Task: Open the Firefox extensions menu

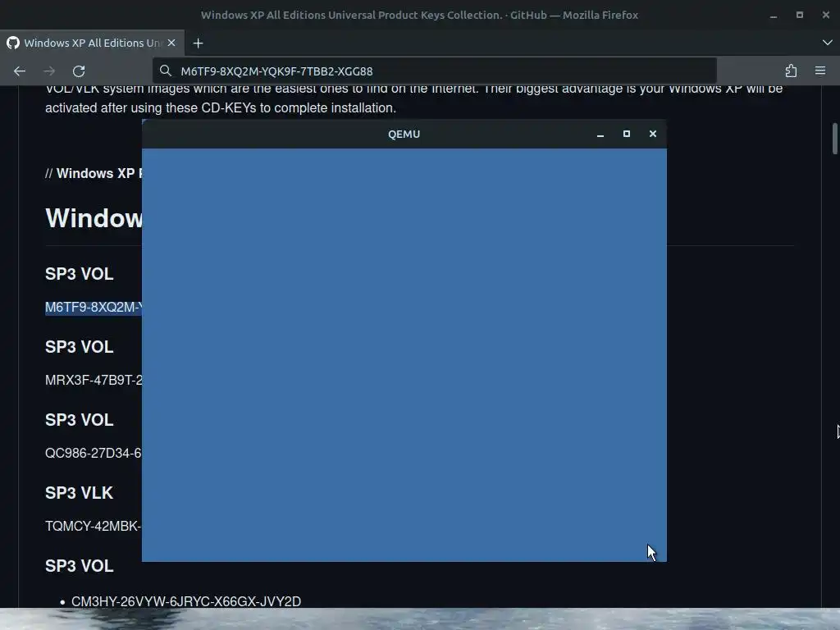Action: 791,71
